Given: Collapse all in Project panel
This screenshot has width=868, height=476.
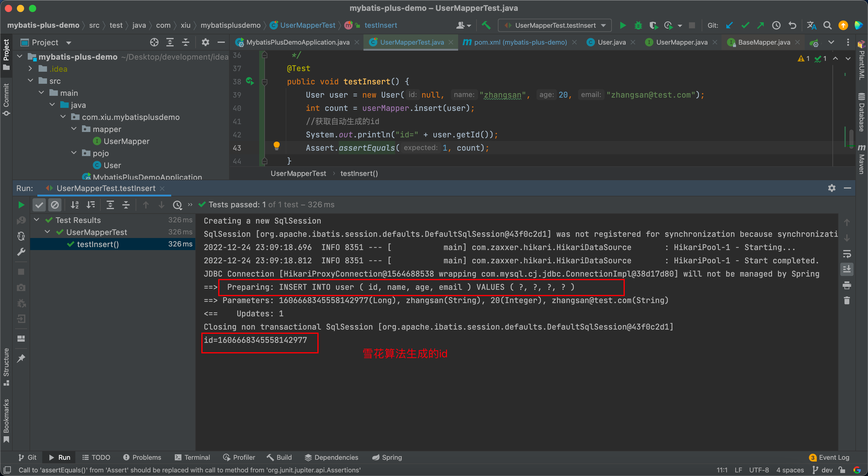Looking at the screenshot, I should pos(185,42).
